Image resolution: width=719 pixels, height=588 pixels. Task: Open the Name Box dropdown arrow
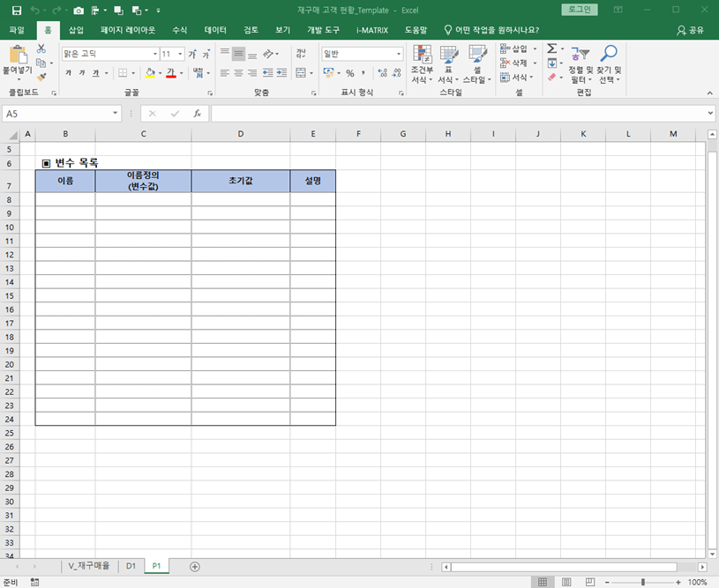[x=116, y=114]
